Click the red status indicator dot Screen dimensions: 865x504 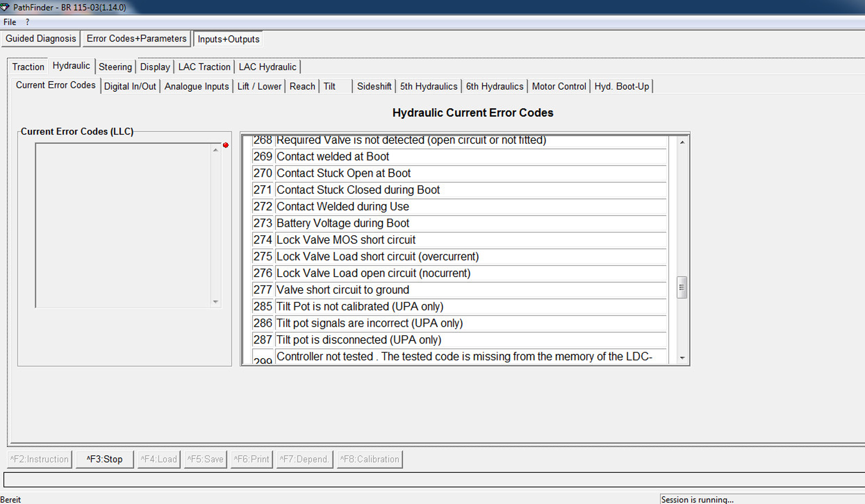[226, 145]
